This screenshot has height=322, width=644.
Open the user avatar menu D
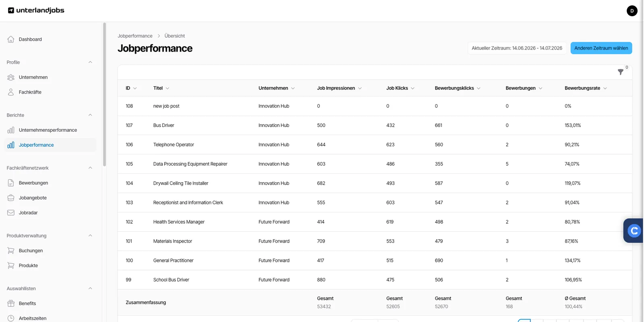click(x=632, y=11)
